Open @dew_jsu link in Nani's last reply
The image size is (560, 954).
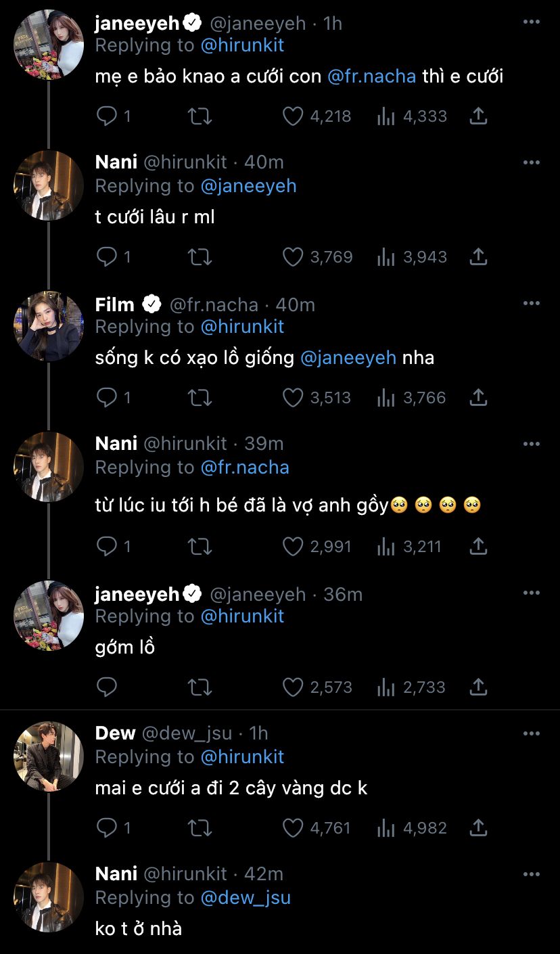tap(246, 898)
